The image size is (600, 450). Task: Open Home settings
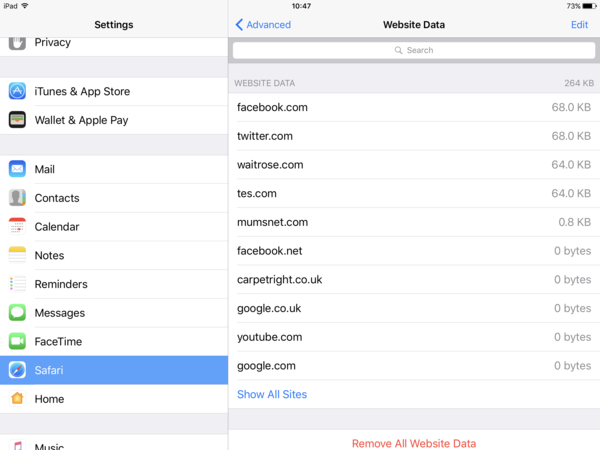[114, 399]
